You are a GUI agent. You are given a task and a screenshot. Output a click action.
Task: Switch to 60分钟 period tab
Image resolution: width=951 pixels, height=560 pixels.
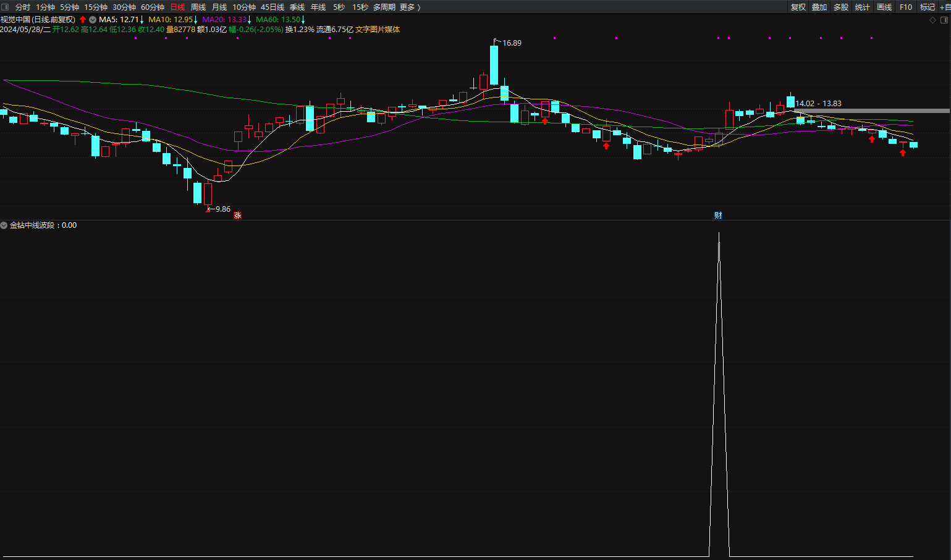point(153,7)
